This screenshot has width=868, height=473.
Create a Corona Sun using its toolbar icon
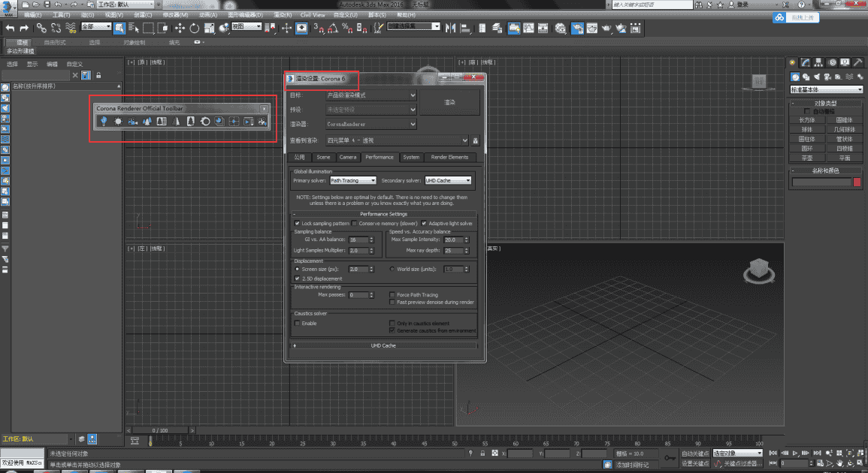click(118, 120)
